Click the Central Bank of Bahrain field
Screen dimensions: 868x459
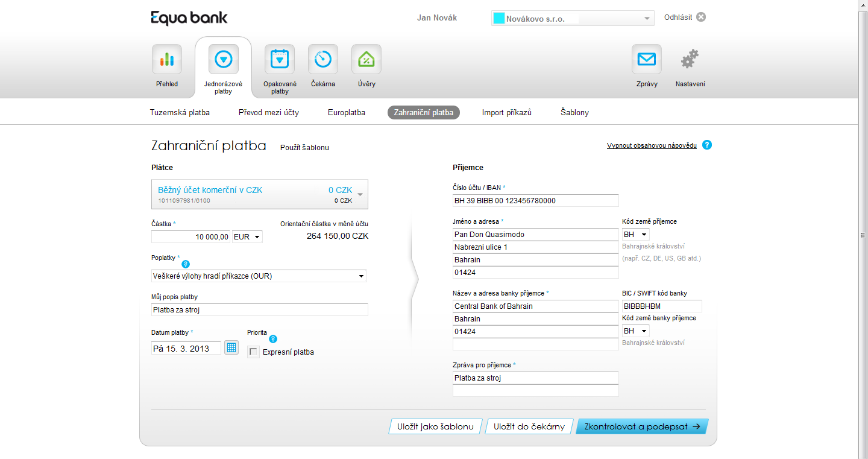coord(536,306)
